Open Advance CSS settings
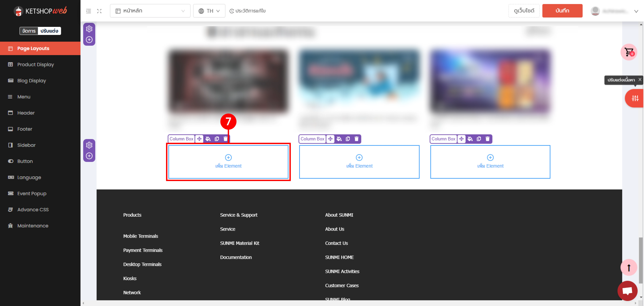This screenshot has height=306, width=644. pos(40,210)
